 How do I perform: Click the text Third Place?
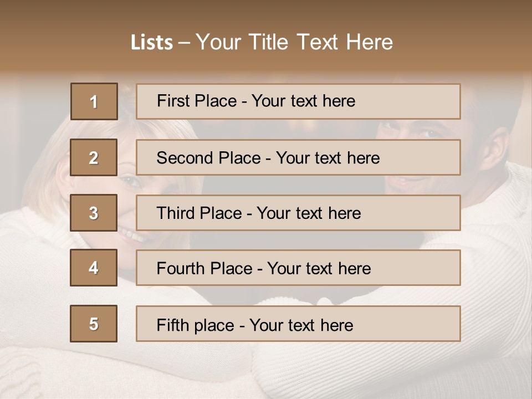click(199, 213)
